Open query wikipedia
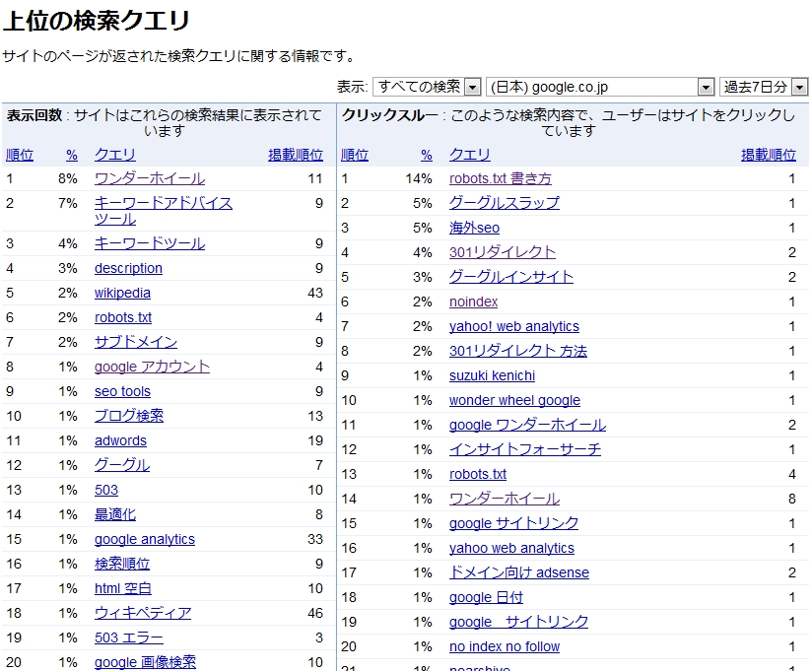The image size is (812, 671). (x=122, y=293)
